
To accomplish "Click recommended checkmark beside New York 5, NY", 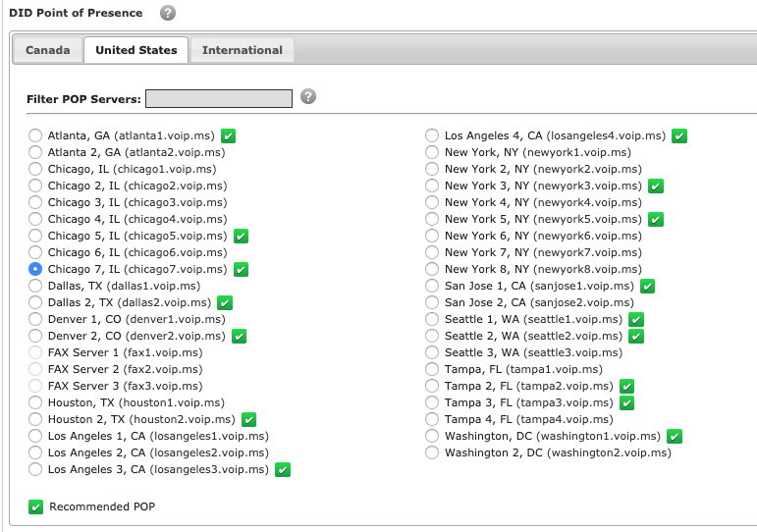I will point(656,219).
